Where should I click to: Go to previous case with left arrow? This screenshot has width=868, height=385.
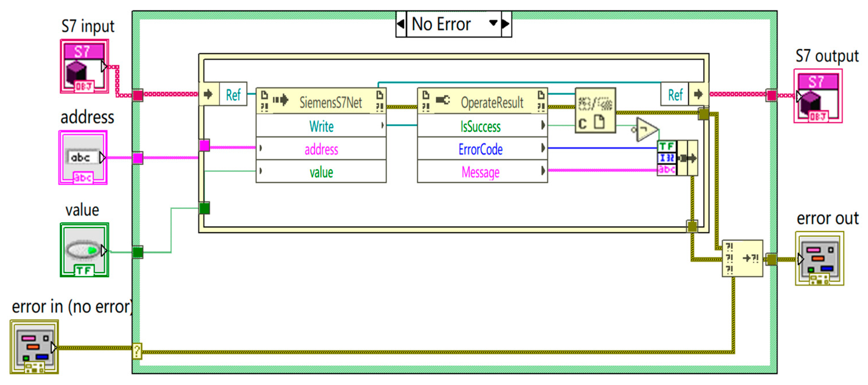point(401,24)
